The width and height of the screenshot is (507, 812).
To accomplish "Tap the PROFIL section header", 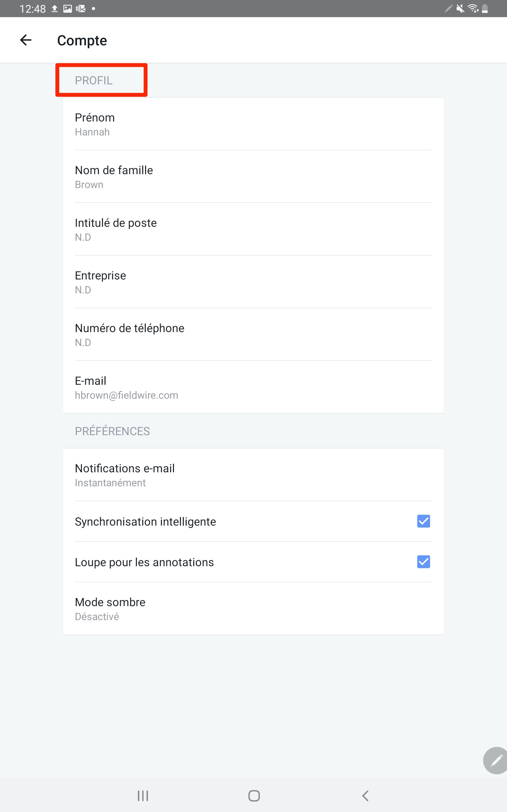I will coord(93,81).
